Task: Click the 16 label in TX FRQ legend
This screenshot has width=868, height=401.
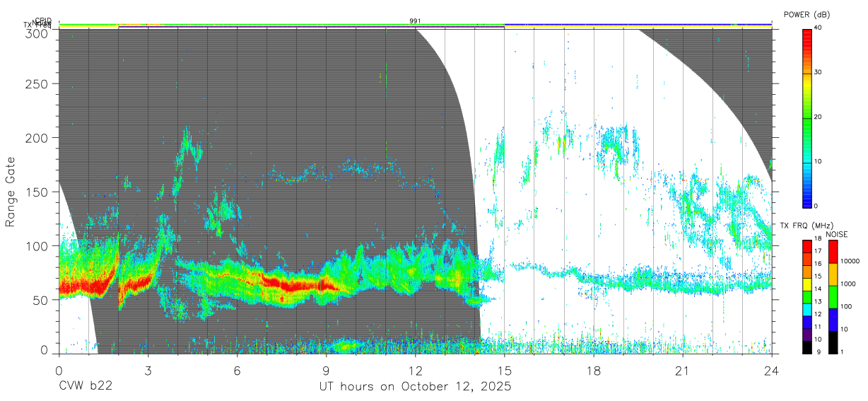Action: tap(818, 264)
